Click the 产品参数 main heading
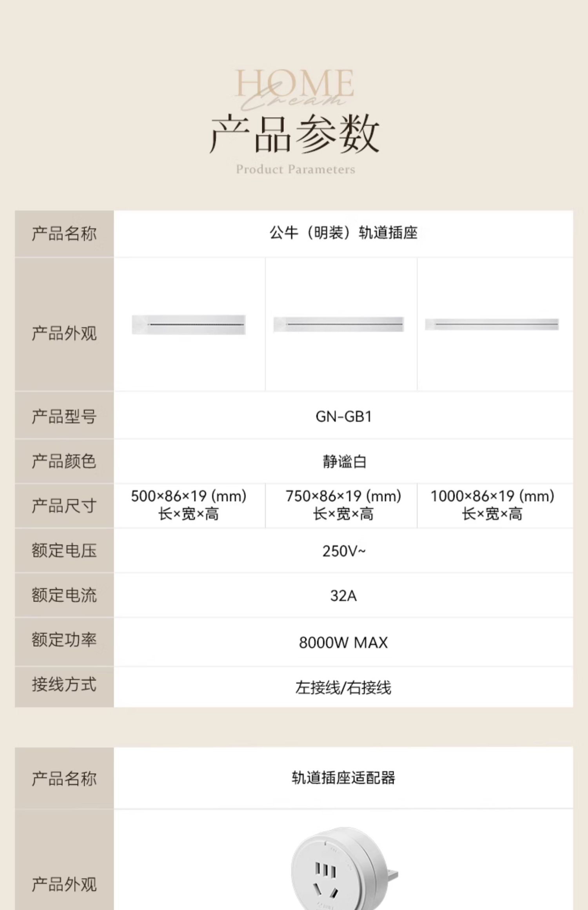This screenshot has width=588, height=910. coord(295,134)
